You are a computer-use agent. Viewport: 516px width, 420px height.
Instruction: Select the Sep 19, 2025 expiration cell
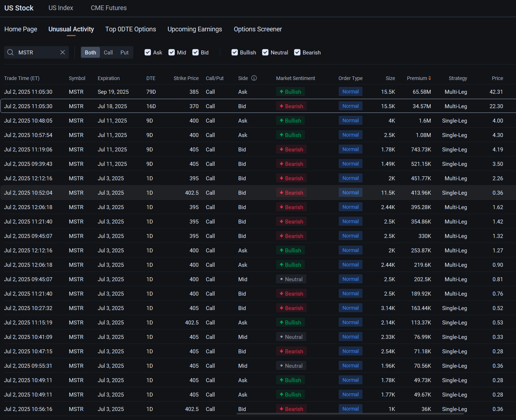tap(113, 92)
